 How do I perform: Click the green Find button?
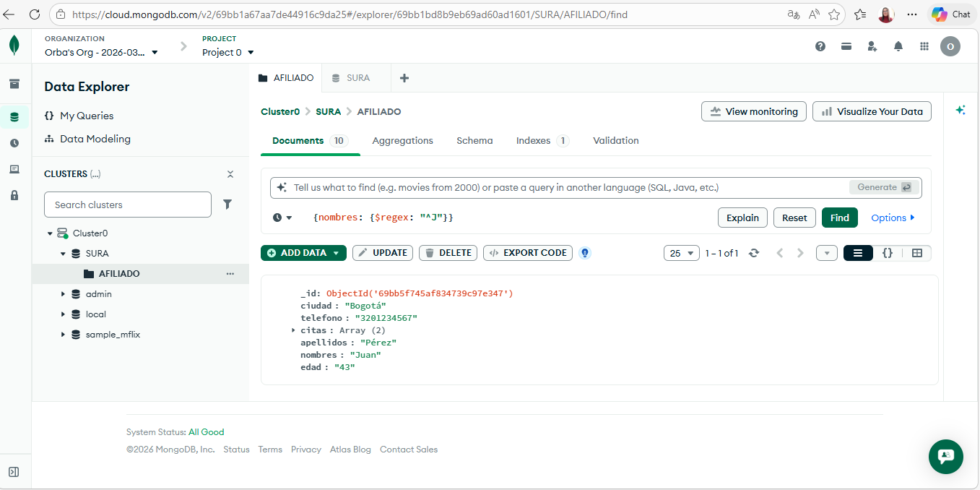point(839,218)
